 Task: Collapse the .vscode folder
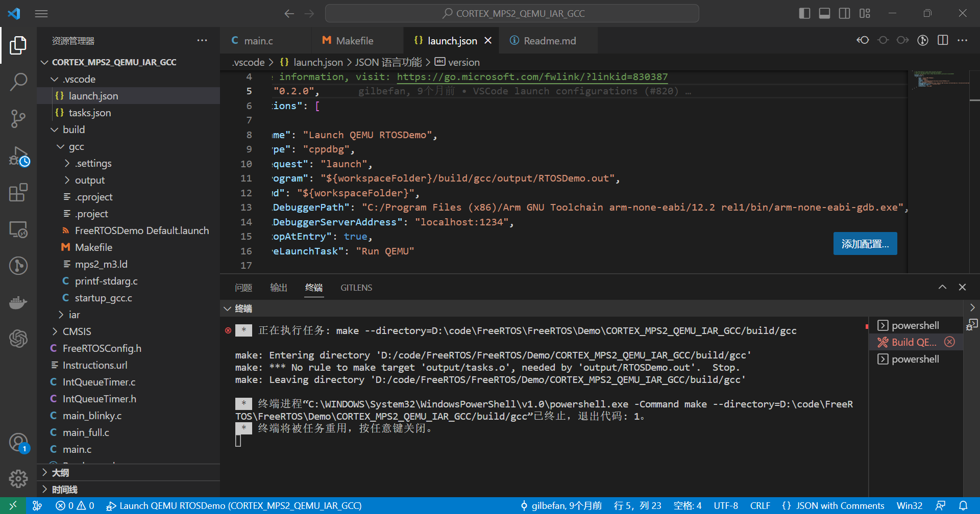point(79,79)
